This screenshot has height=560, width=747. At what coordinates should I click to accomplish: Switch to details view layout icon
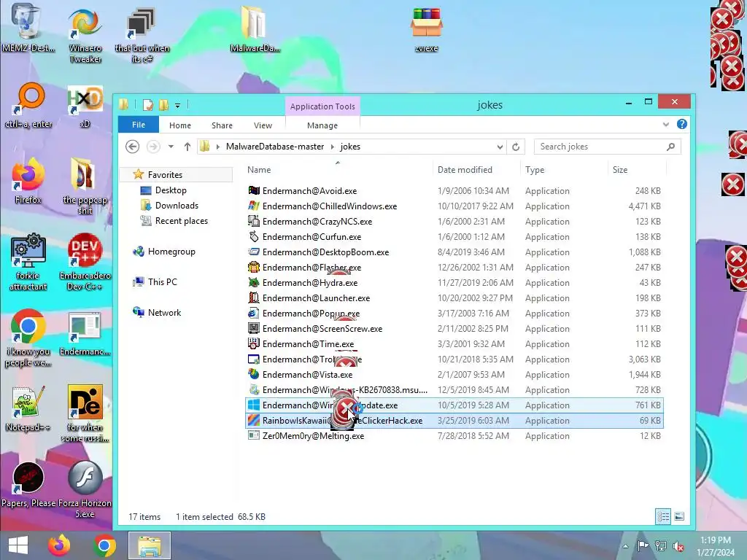(663, 517)
